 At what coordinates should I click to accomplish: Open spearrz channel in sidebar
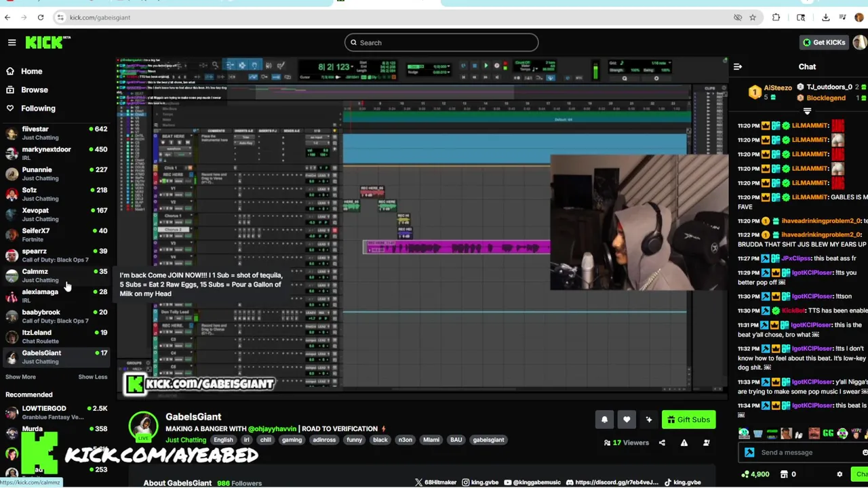coord(56,255)
